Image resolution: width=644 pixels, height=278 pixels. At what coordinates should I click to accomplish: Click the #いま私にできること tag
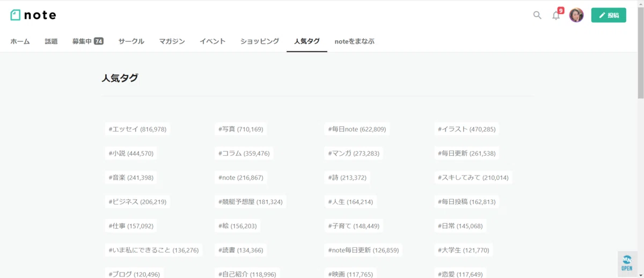[x=153, y=250]
